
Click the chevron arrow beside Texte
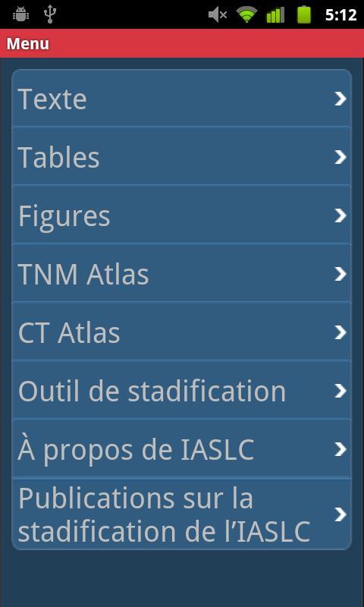(x=340, y=99)
